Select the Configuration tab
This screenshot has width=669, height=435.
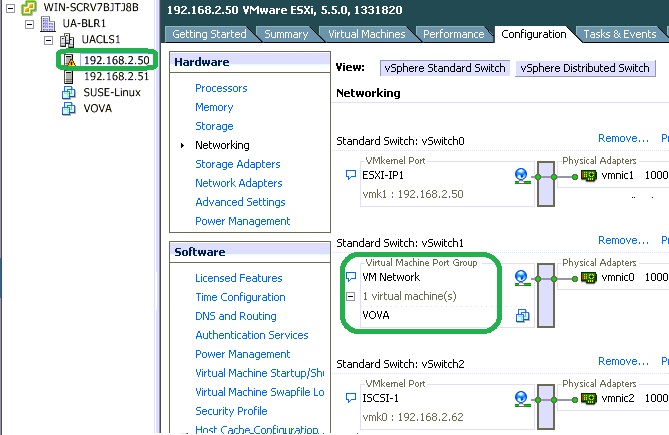(x=534, y=34)
